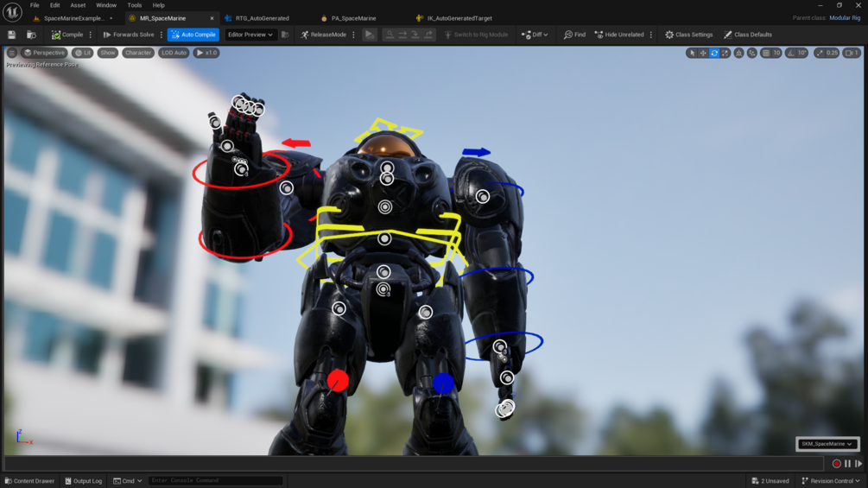Image resolution: width=868 pixels, height=488 pixels.
Task: Click the red record button
Action: click(836, 464)
